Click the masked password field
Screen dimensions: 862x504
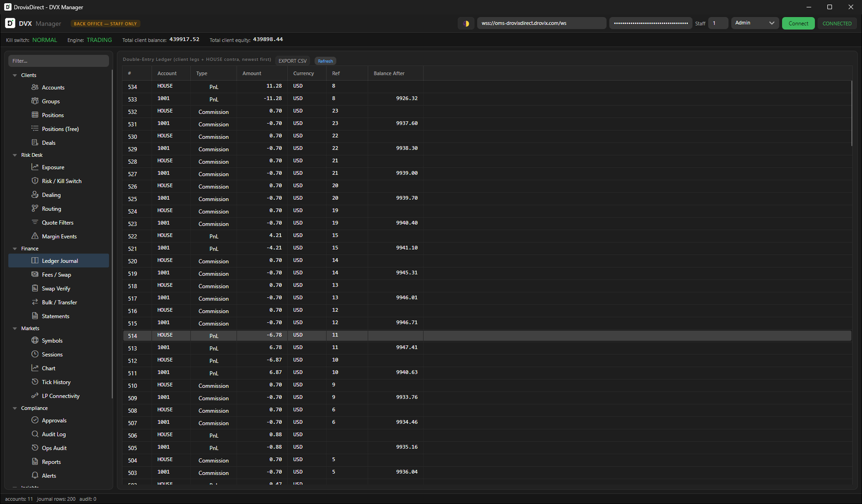pos(651,23)
